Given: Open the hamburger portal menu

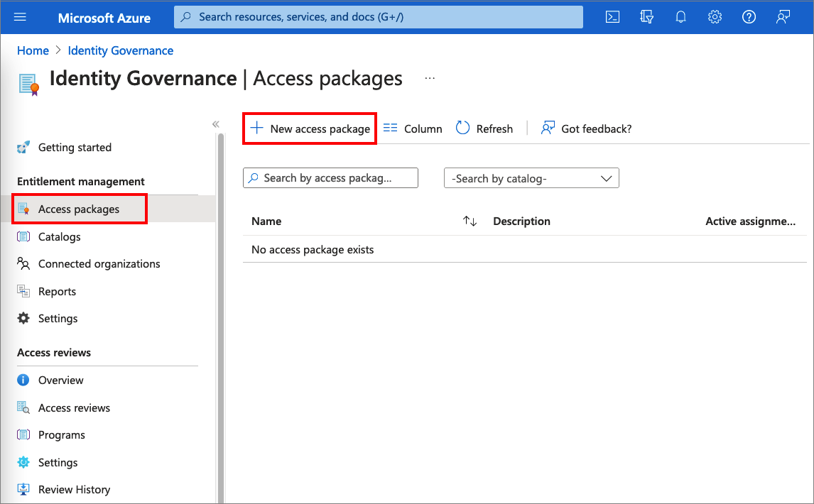Looking at the screenshot, I should tap(20, 17).
